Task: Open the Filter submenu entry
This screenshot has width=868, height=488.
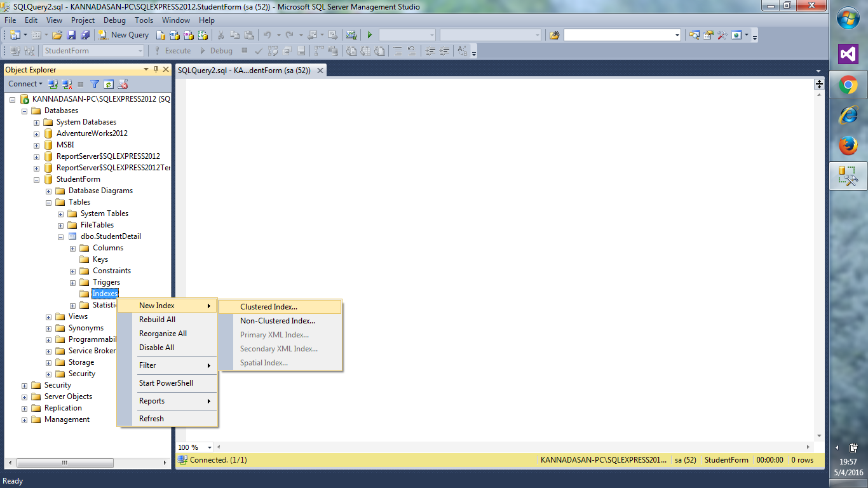Action: tap(168, 365)
